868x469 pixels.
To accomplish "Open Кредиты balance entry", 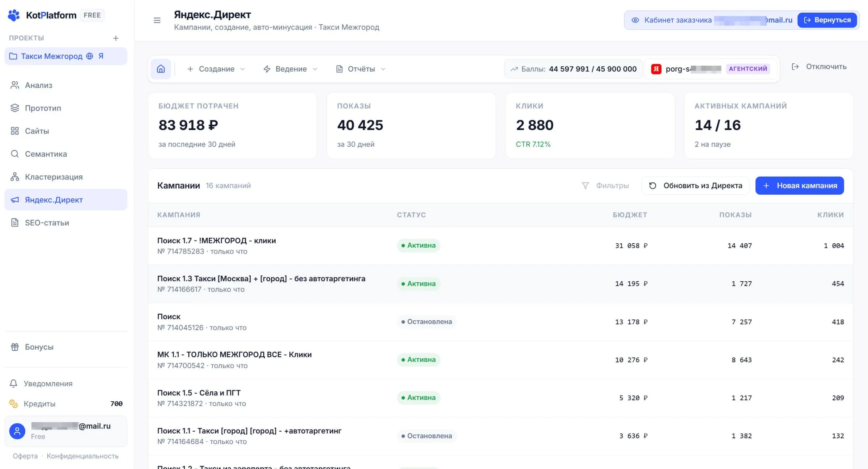I will click(x=66, y=403).
